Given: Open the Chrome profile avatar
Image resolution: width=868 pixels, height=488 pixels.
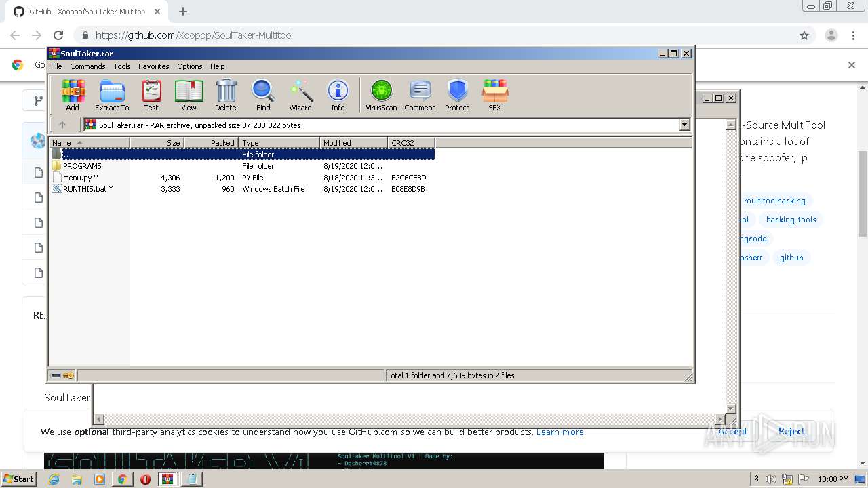Looking at the screenshot, I should 831,35.
